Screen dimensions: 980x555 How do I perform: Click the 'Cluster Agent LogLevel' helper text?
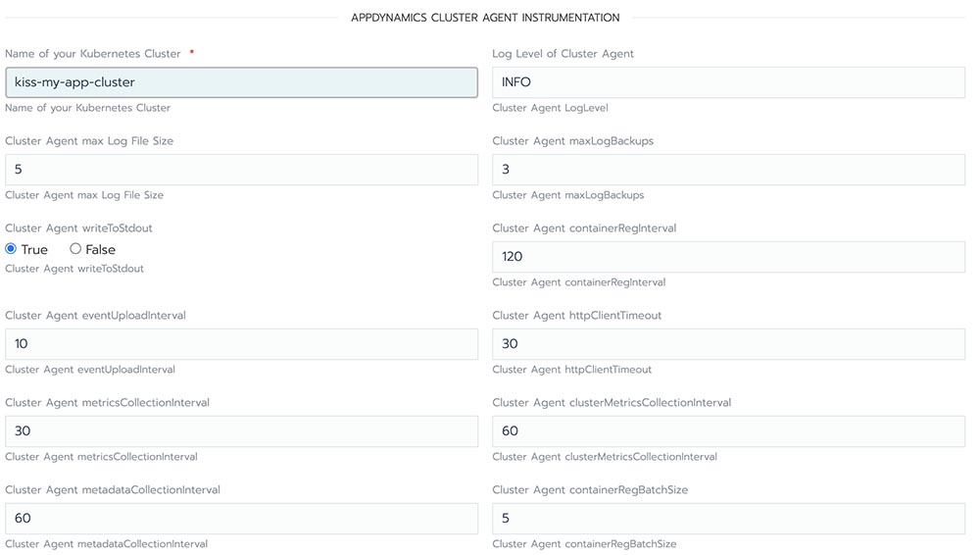[x=550, y=108]
